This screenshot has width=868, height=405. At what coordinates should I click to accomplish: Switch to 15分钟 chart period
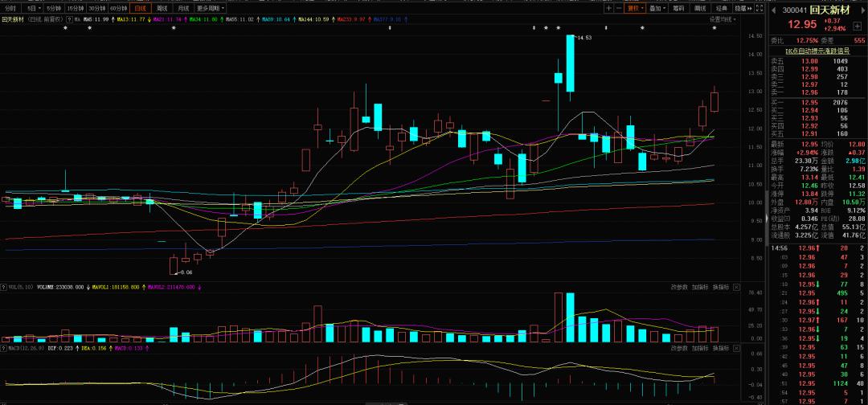(x=76, y=8)
